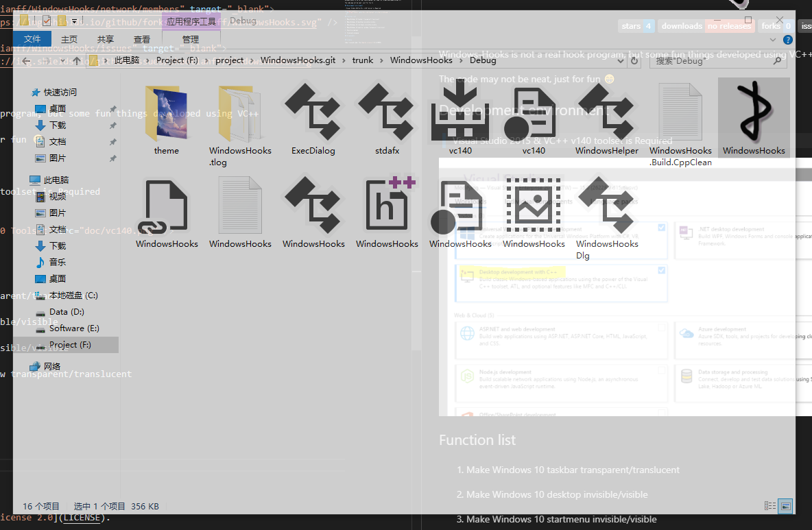Open 快速访问 in the navigation pane
Viewport: 812px width, 530px height.
click(x=60, y=92)
